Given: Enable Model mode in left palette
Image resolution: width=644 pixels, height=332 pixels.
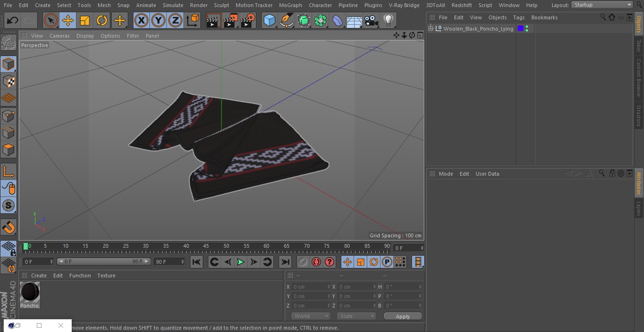Looking at the screenshot, I should click(x=8, y=64).
